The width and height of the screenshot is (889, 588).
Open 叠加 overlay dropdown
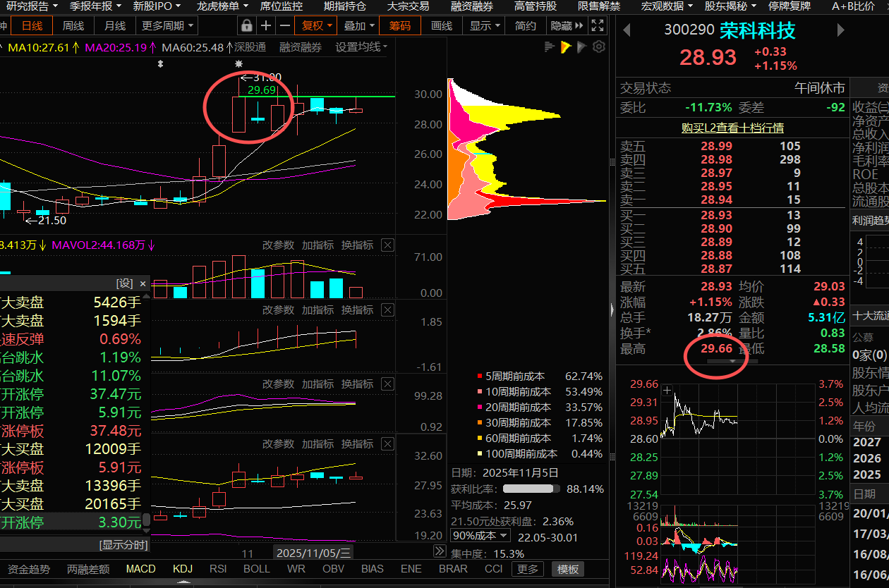(359, 25)
